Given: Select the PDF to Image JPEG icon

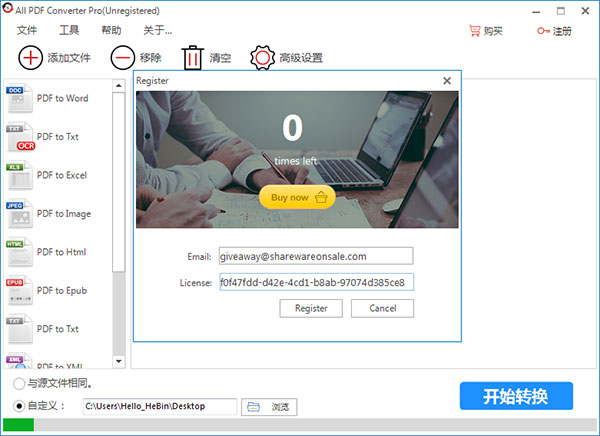Looking at the screenshot, I should 19,214.
